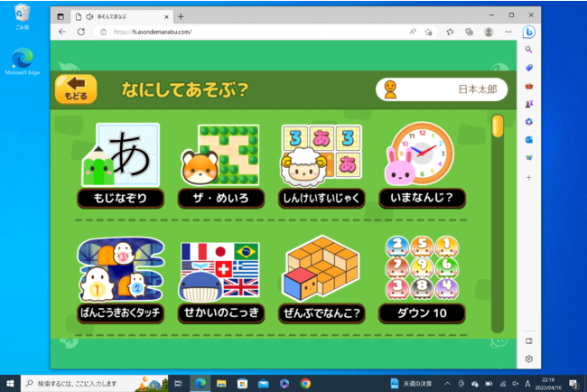Open the 来週の決算 taskbar item
The image size is (587, 392).
[411, 384]
